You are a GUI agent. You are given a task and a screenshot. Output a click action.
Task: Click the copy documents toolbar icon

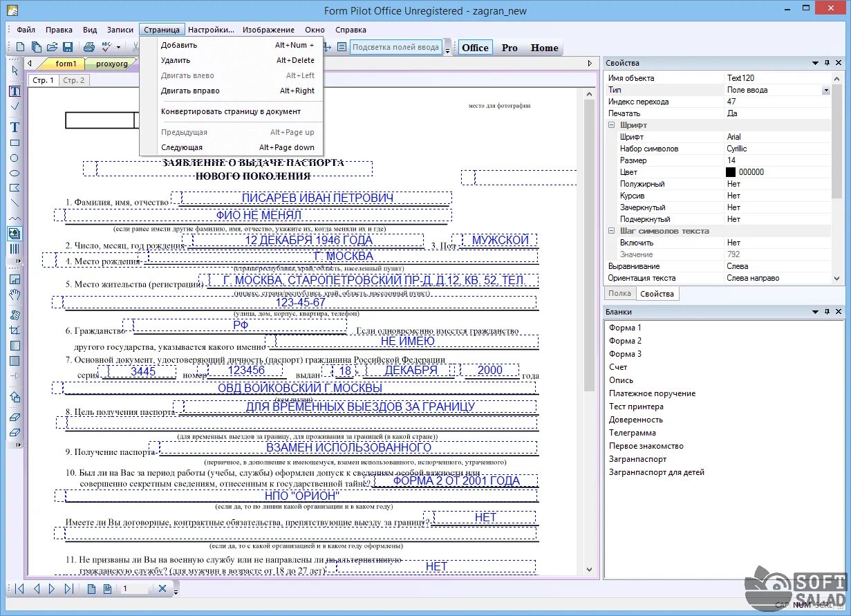coord(36,47)
